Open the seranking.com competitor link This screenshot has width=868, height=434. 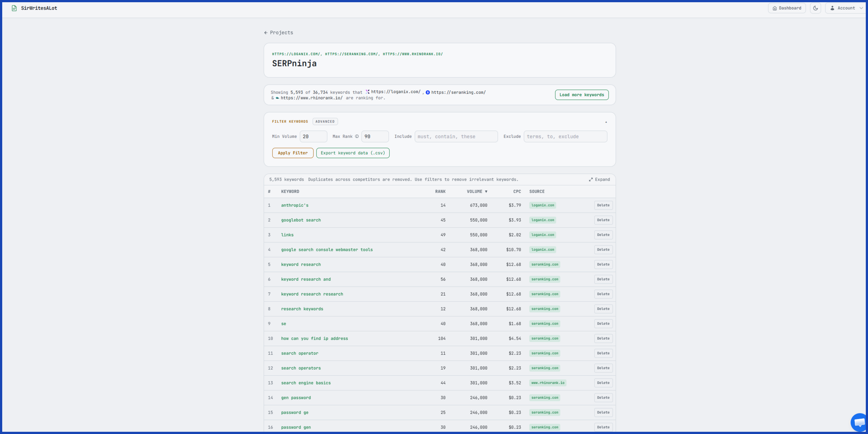(x=458, y=92)
